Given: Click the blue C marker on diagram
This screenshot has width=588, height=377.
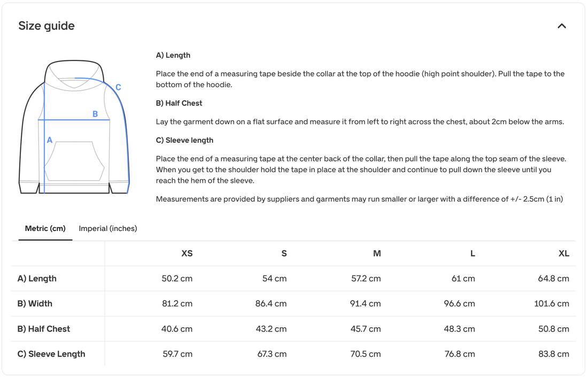Looking at the screenshot, I should (118, 87).
